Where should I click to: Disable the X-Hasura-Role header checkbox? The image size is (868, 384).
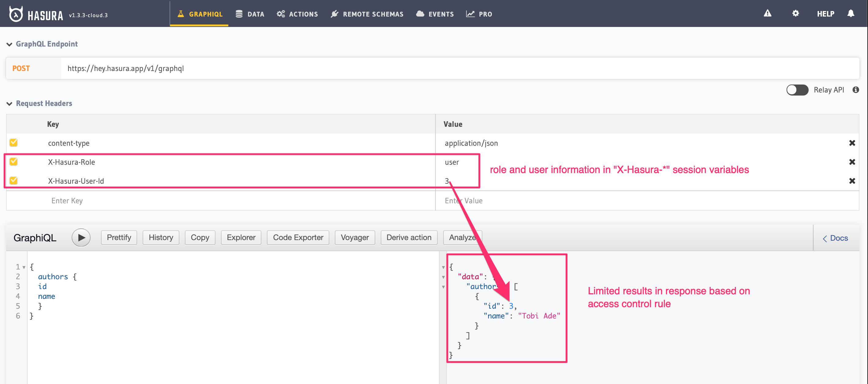[13, 161]
